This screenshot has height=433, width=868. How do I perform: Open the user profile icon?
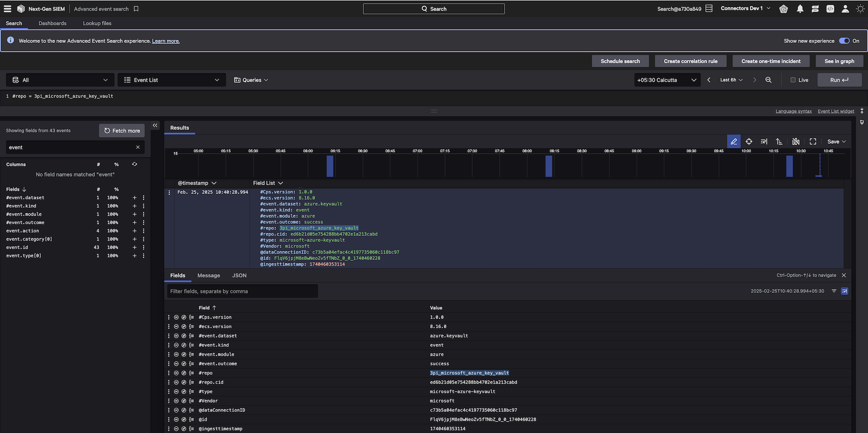click(x=844, y=9)
